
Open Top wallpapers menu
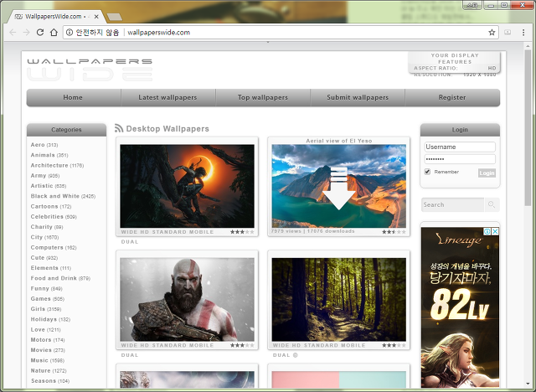click(262, 97)
